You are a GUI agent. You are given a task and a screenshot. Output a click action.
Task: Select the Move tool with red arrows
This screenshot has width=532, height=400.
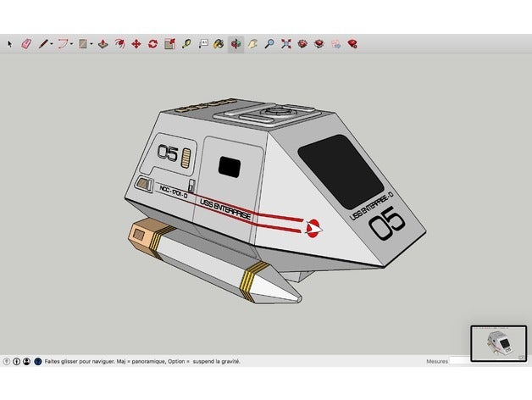tap(136, 44)
